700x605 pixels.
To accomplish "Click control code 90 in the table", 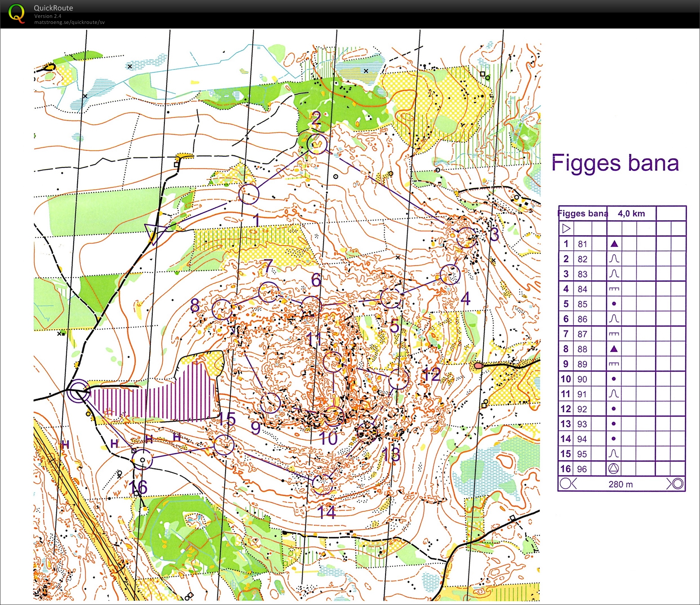I will 582,379.
